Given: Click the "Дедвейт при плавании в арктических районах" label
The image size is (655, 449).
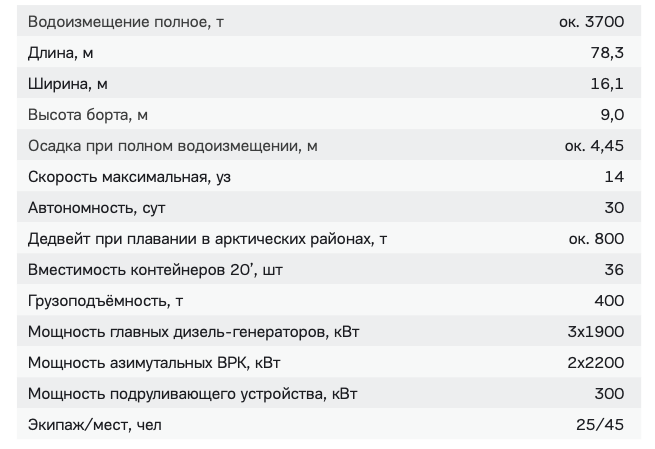Looking at the screenshot, I should tap(207, 239).
